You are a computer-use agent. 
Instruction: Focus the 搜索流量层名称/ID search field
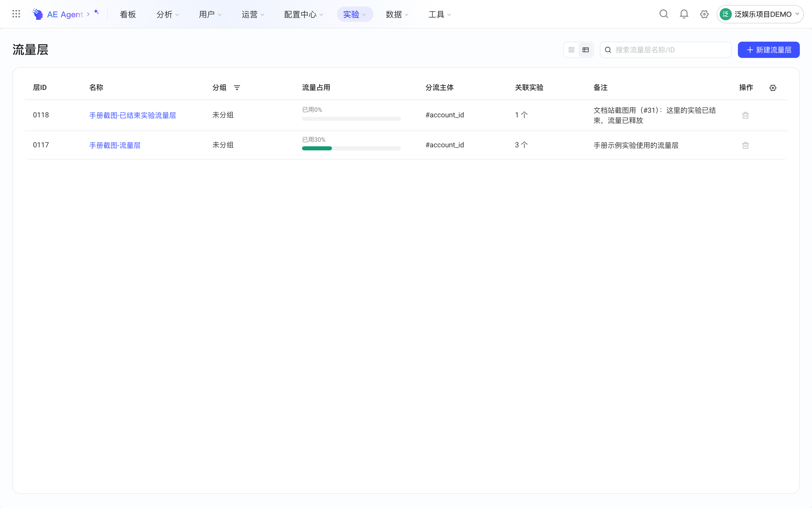tap(666, 50)
